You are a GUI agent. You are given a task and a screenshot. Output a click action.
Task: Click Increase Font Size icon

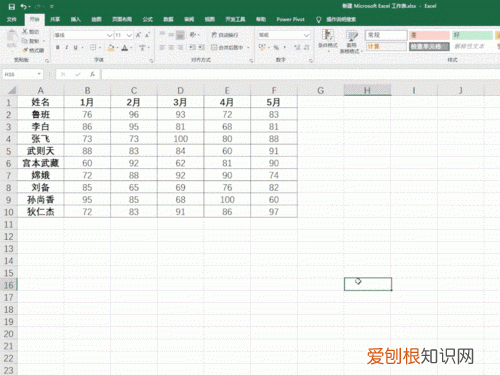[x=138, y=35]
